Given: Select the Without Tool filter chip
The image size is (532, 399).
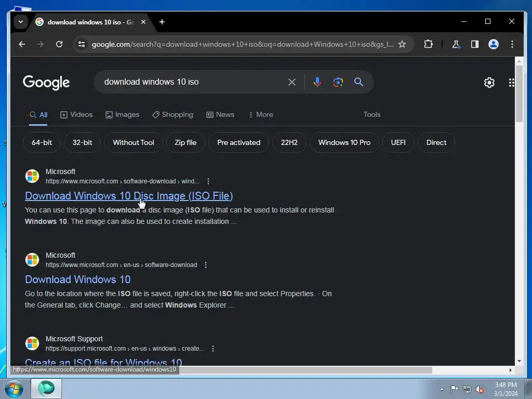Looking at the screenshot, I should pos(134,142).
